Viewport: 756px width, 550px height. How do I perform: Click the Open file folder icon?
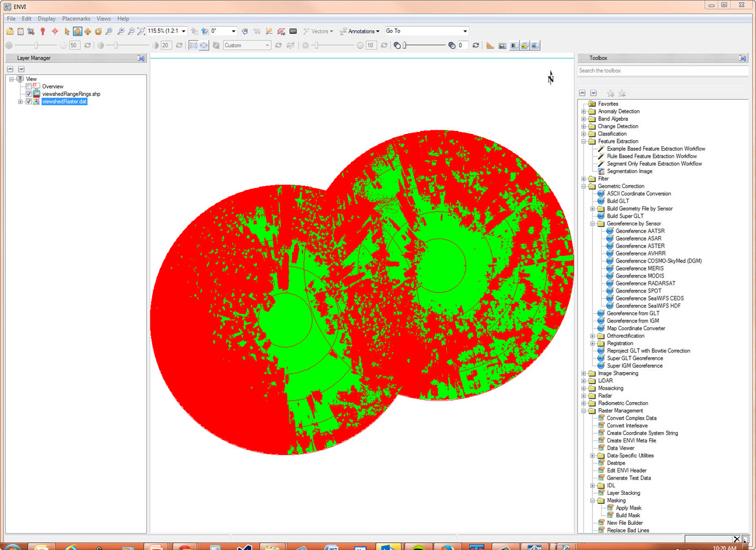click(x=10, y=32)
